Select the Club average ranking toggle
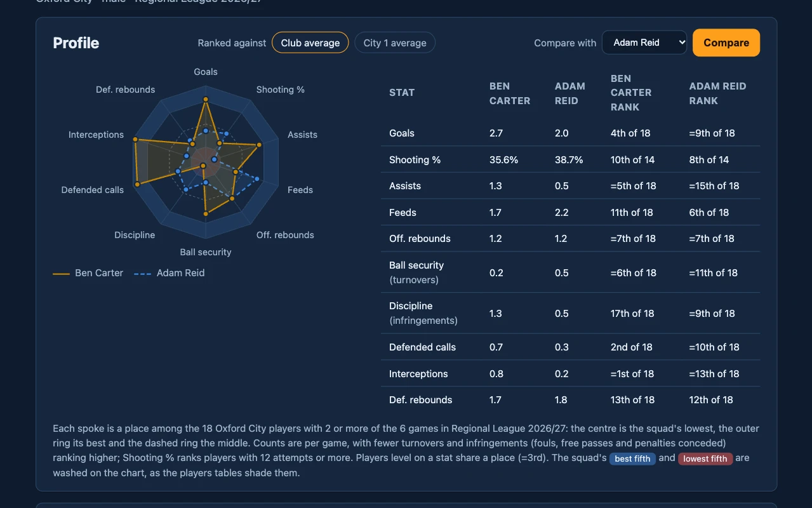Viewport: 812px width, 508px height. 310,43
